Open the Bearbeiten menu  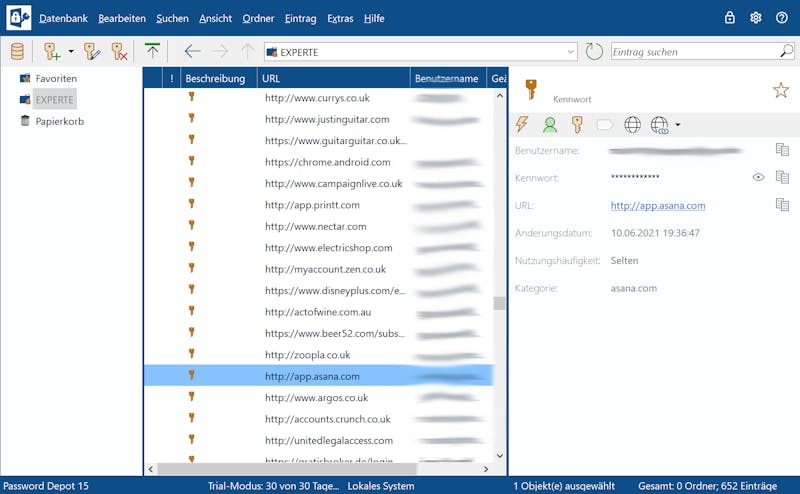[x=122, y=18]
